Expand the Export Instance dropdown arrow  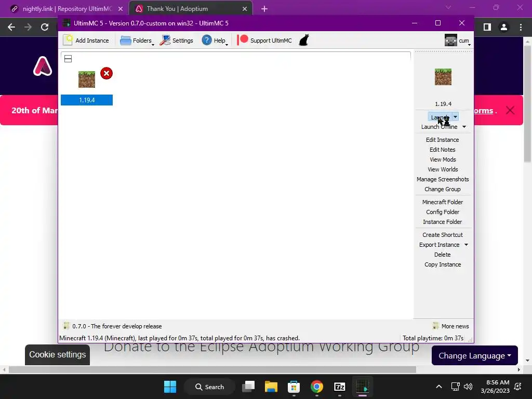tap(466, 245)
